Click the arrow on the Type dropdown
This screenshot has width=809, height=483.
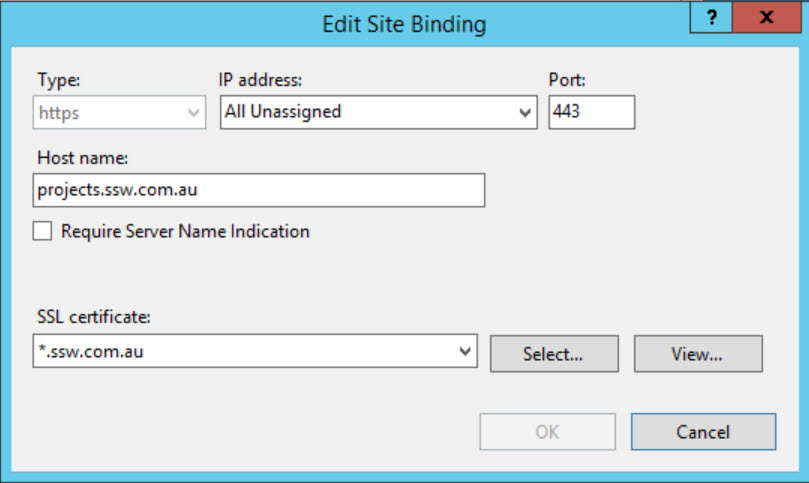pos(194,113)
